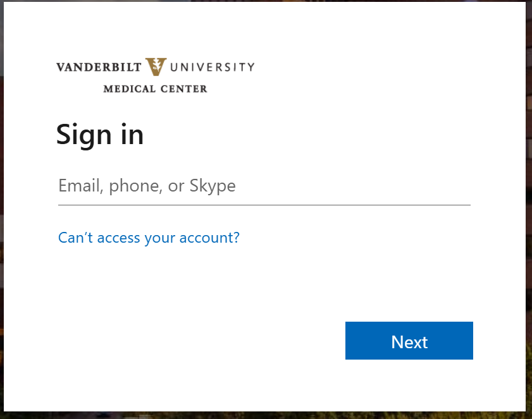This screenshot has width=532, height=419.
Task: Activate the username text box
Action: click(264, 186)
